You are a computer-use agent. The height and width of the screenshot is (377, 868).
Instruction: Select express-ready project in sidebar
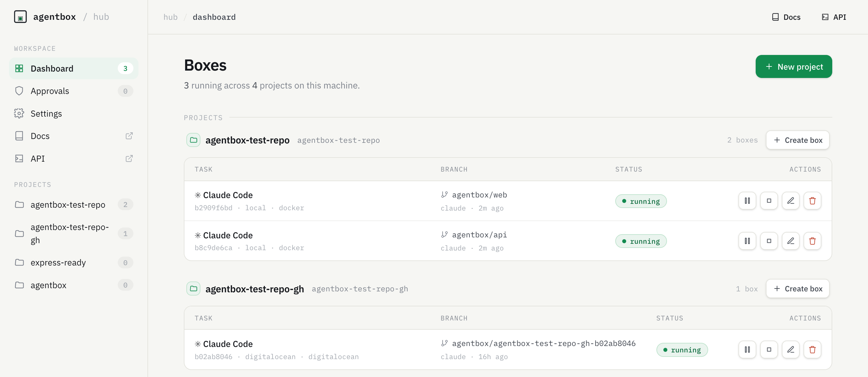pos(73,263)
